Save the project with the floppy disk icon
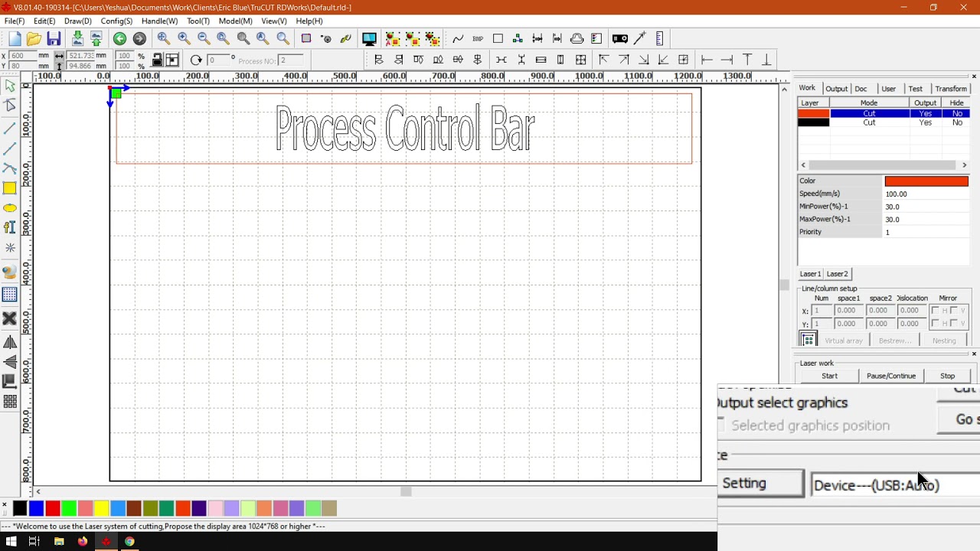Viewport: 980px width, 551px height. coord(54,38)
